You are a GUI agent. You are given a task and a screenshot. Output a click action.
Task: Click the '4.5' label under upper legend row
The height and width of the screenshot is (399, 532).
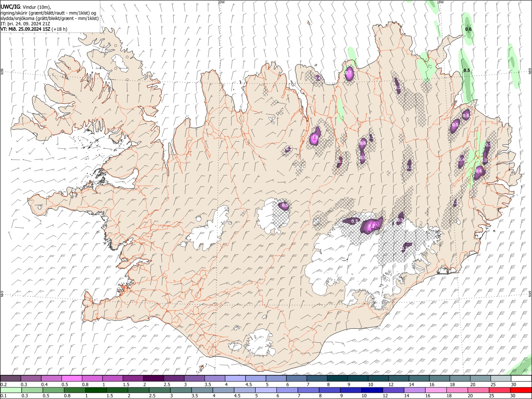249,384
